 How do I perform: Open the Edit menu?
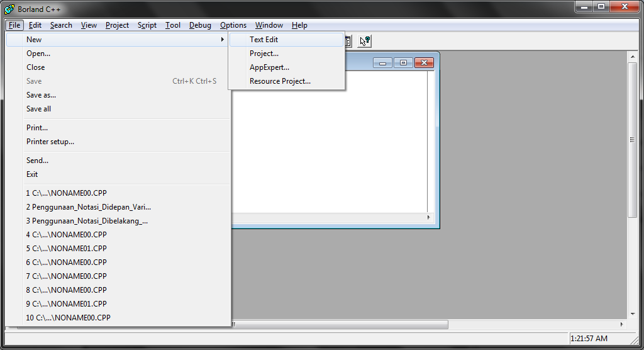[35, 25]
